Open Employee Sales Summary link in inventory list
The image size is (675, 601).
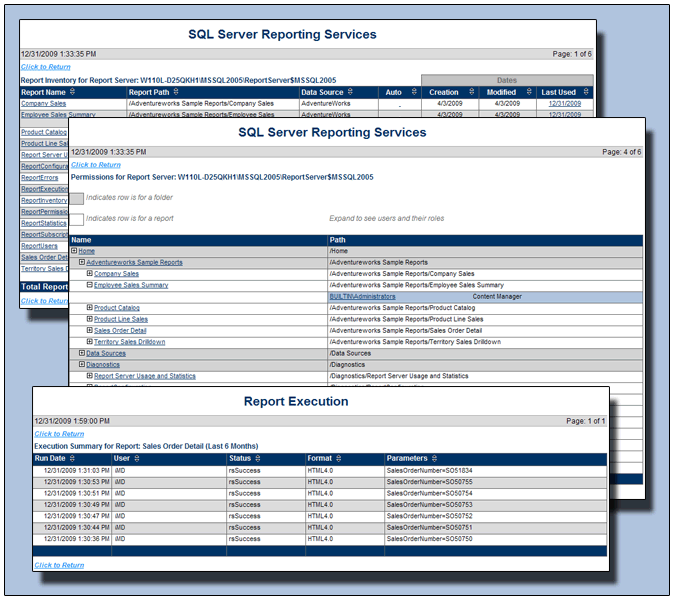[58, 114]
